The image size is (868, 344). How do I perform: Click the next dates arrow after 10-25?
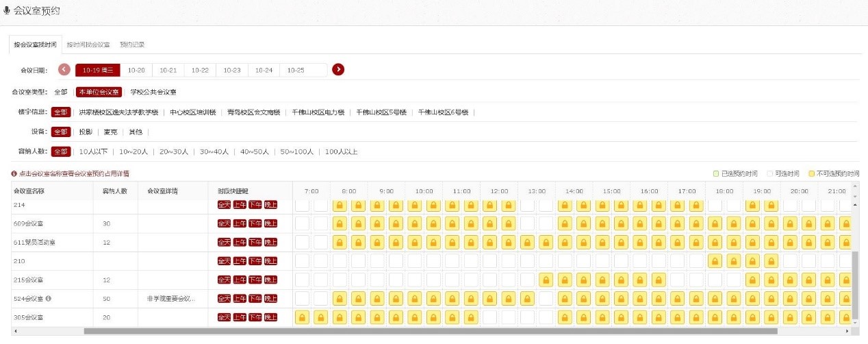[338, 70]
